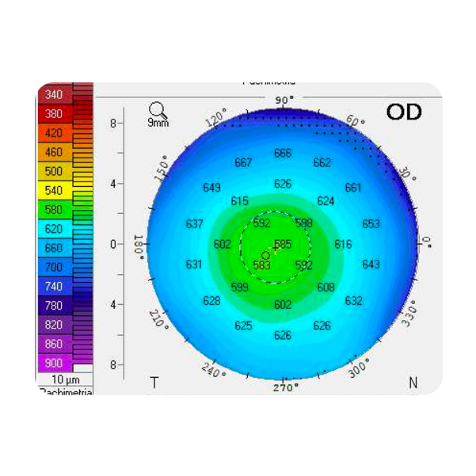This screenshot has width=476, height=476.
Task: Click the OD eye label
Action: 403,112
